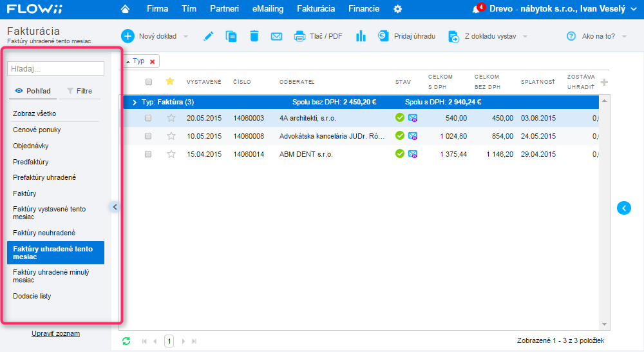Check the row checkbox for 4A architekti, s.r.o.
644x352 pixels.
(x=148, y=118)
